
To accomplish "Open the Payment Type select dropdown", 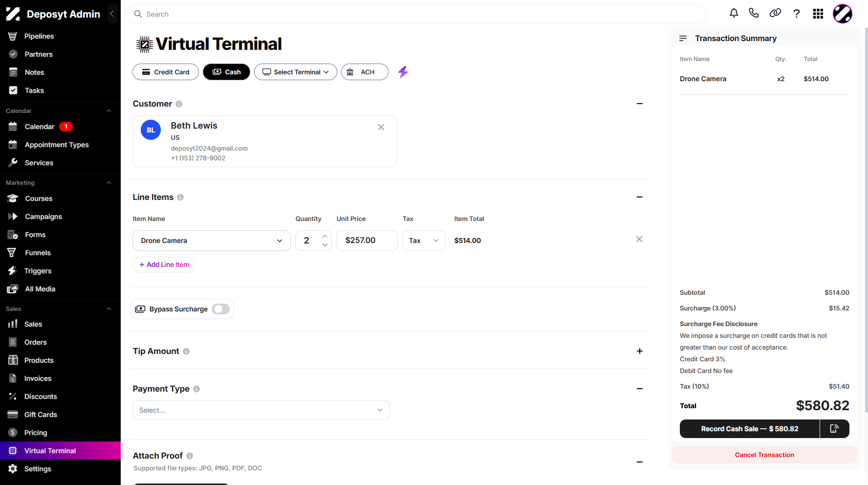I will 261,410.
